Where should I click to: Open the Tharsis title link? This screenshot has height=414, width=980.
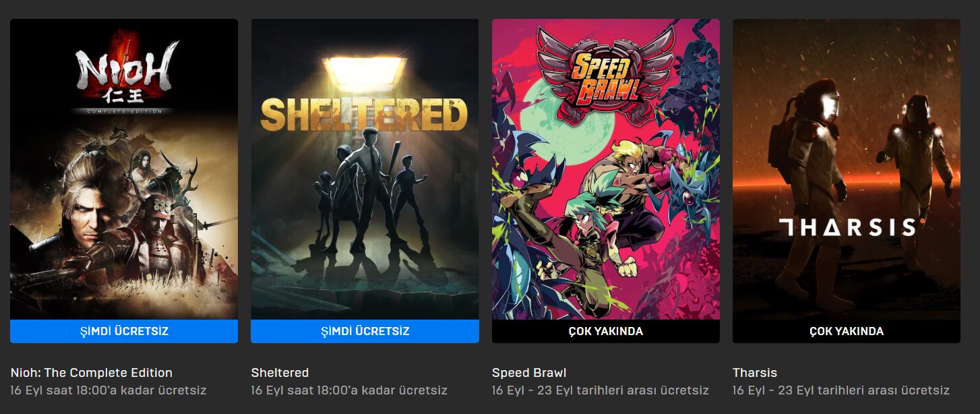(x=755, y=373)
